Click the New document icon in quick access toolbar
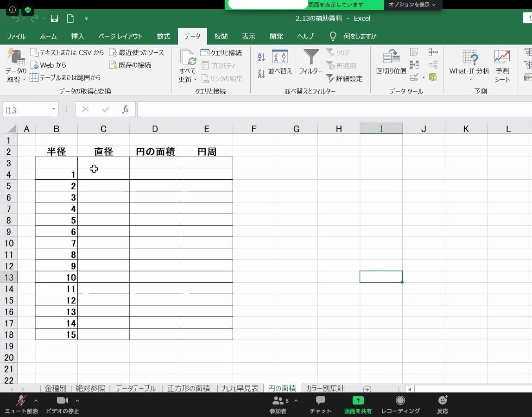Viewport: 532px width, 417px height. (x=70, y=19)
